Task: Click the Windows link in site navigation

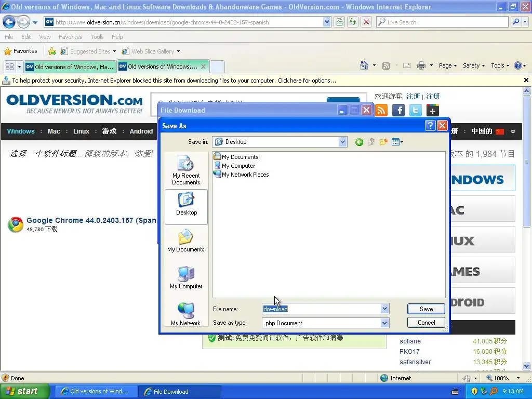Action: 21,131
